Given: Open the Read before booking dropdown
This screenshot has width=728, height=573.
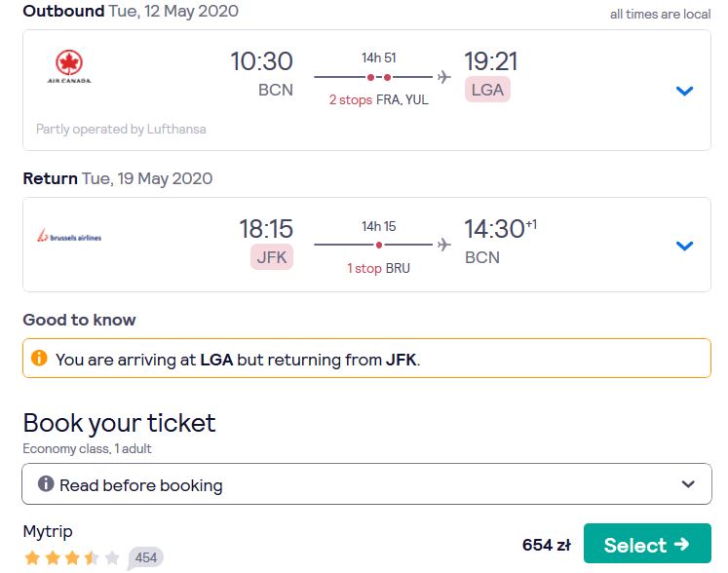Looking at the screenshot, I should click(x=366, y=484).
